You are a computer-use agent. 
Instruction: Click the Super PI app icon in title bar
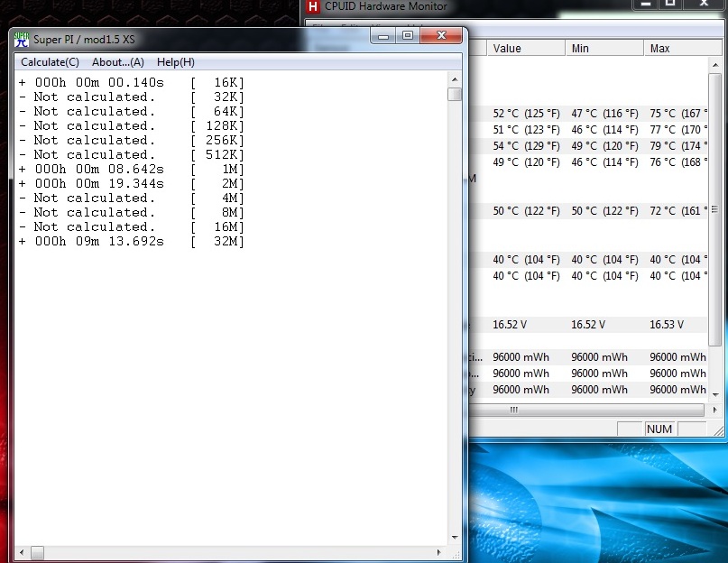22,40
